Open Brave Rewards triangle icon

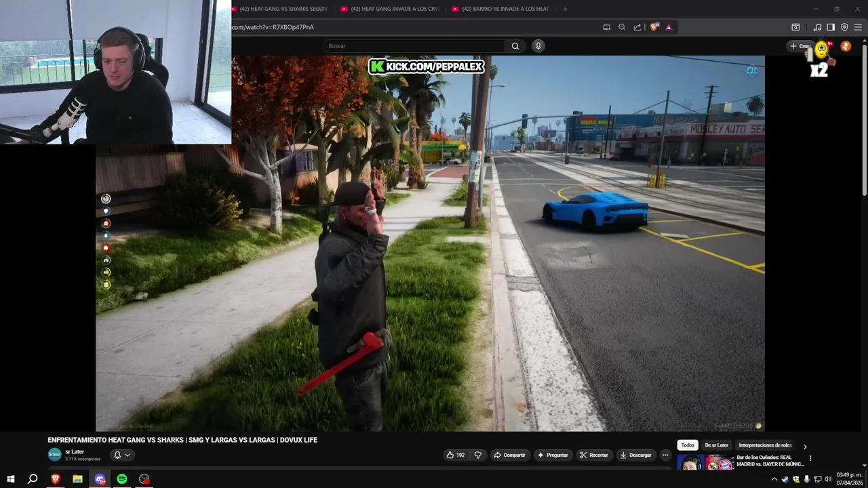click(x=669, y=27)
